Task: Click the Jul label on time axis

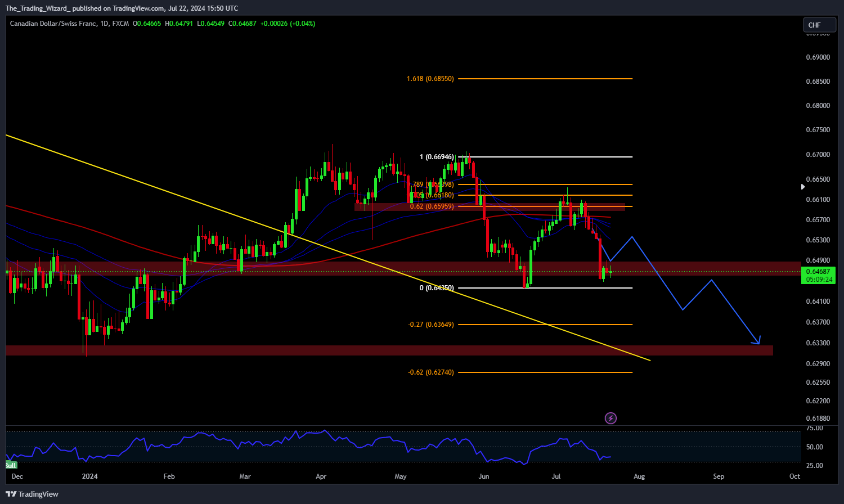Action: point(556,476)
